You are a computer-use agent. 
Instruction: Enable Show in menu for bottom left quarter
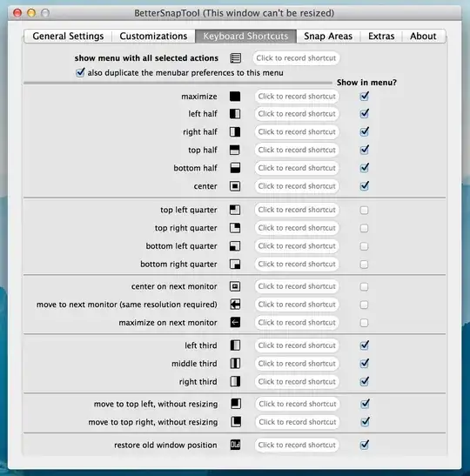pyautogui.click(x=364, y=246)
